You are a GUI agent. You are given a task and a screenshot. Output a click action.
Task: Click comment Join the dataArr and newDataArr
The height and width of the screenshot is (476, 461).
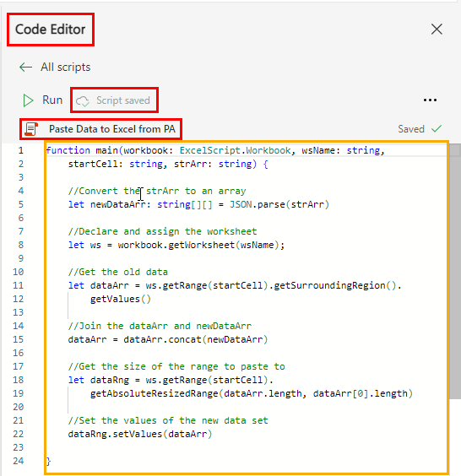160,326
